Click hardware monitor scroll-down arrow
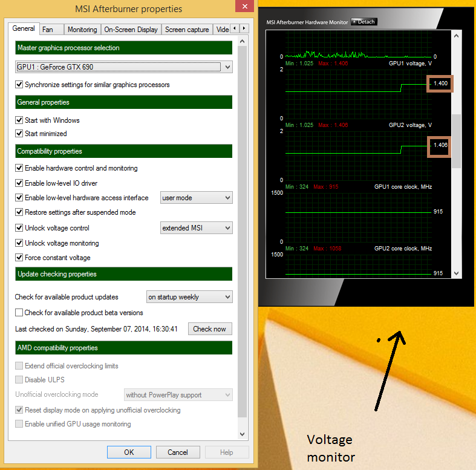The height and width of the screenshot is (470, 476). click(x=456, y=273)
